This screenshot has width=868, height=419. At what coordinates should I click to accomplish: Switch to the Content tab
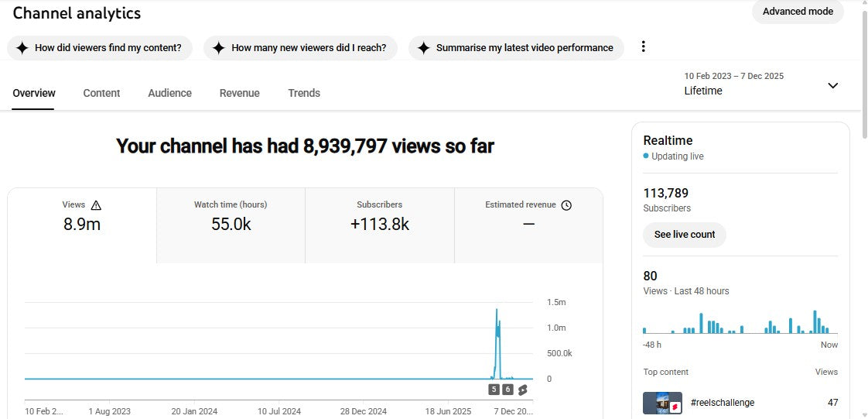coord(101,93)
